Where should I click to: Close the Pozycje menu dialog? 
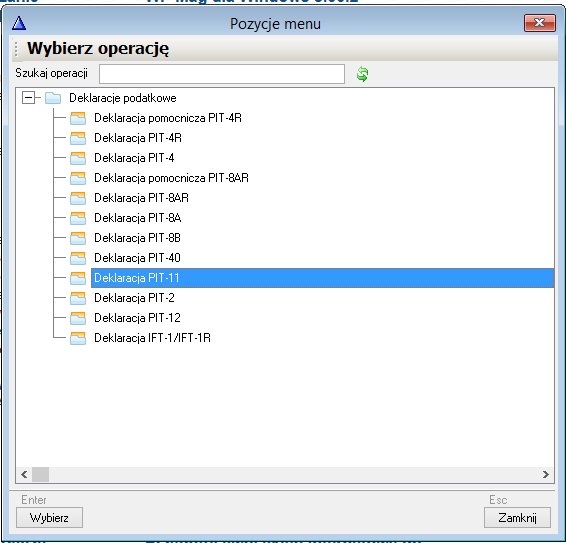(x=540, y=23)
